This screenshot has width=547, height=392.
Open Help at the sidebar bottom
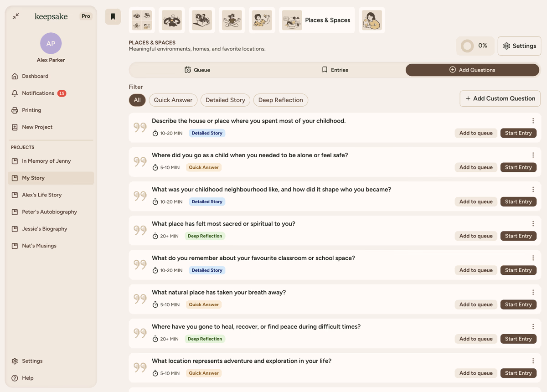click(x=27, y=378)
